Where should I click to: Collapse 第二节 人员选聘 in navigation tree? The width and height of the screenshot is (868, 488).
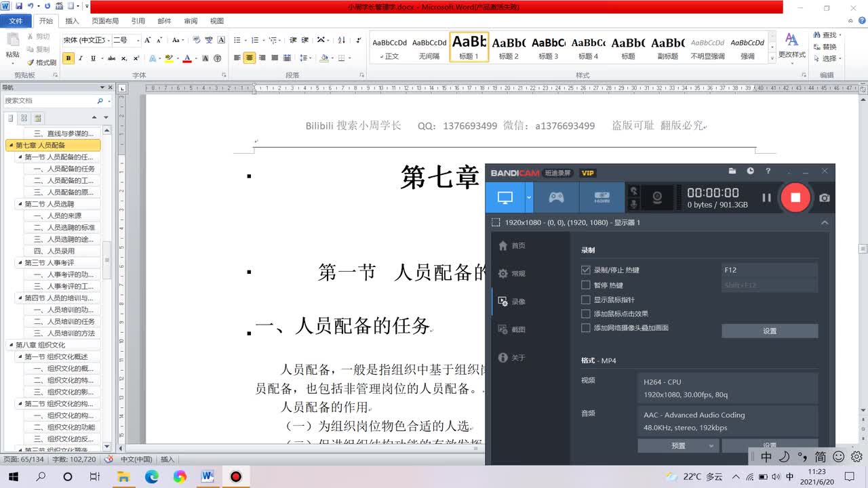click(x=20, y=204)
